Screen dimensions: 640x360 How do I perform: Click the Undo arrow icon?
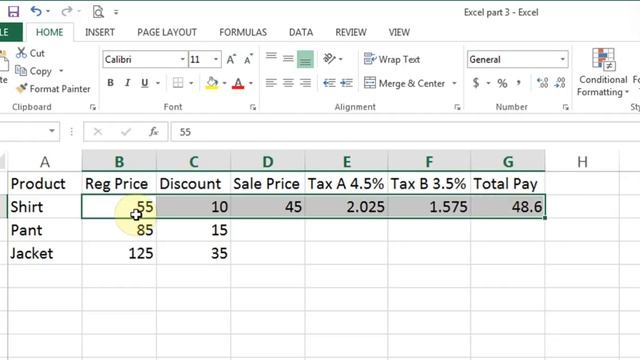(x=36, y=11)
